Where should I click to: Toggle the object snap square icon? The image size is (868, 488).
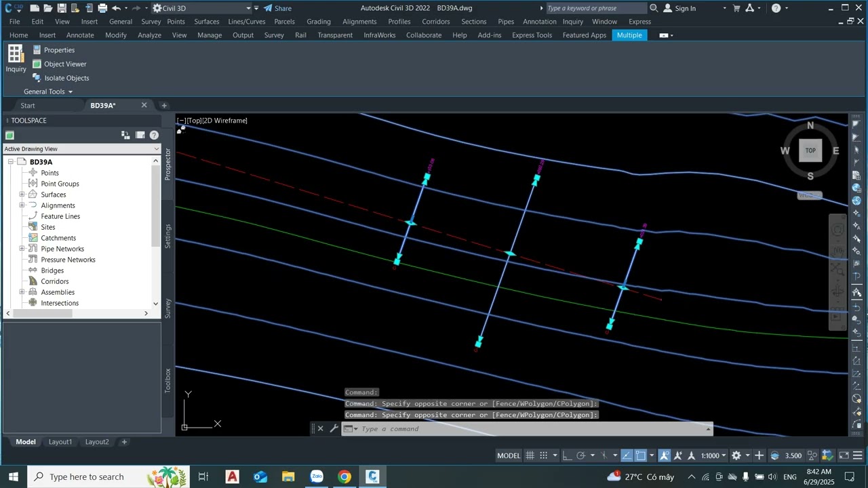(641, 455)
